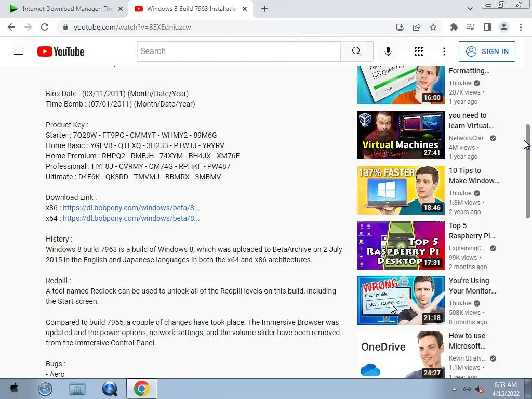The width and height of the screenshot is (532, 399).
Task: Click video title '10 Tips to Make Window...'
Action: pos(474,176)
